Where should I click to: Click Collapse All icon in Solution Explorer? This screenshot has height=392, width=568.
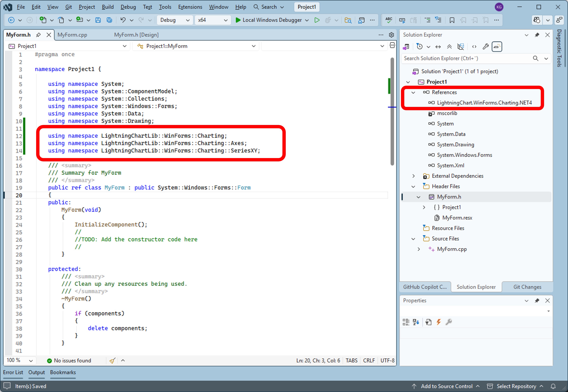[449, 46]
